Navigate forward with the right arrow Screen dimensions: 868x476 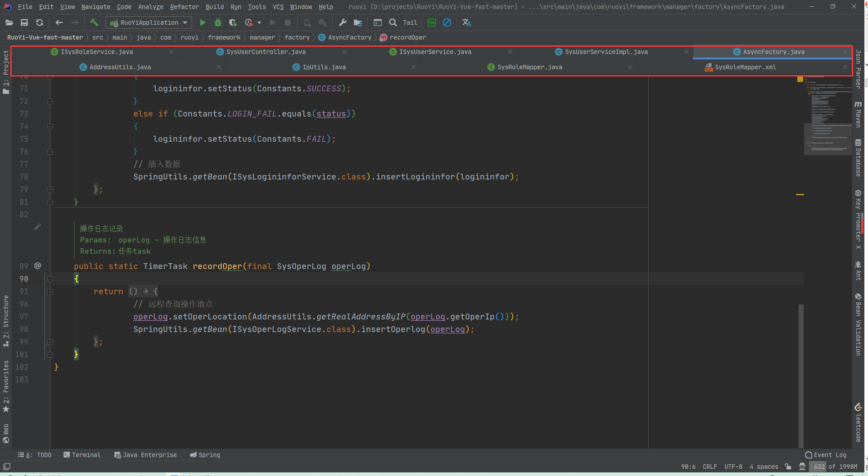[75, 22]
